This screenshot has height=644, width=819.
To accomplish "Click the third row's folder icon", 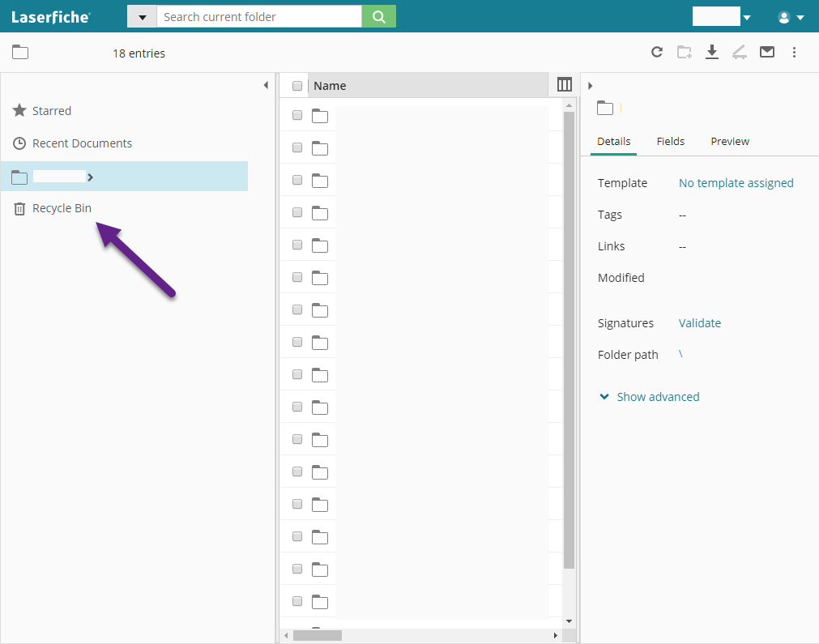I will (320, 181).
